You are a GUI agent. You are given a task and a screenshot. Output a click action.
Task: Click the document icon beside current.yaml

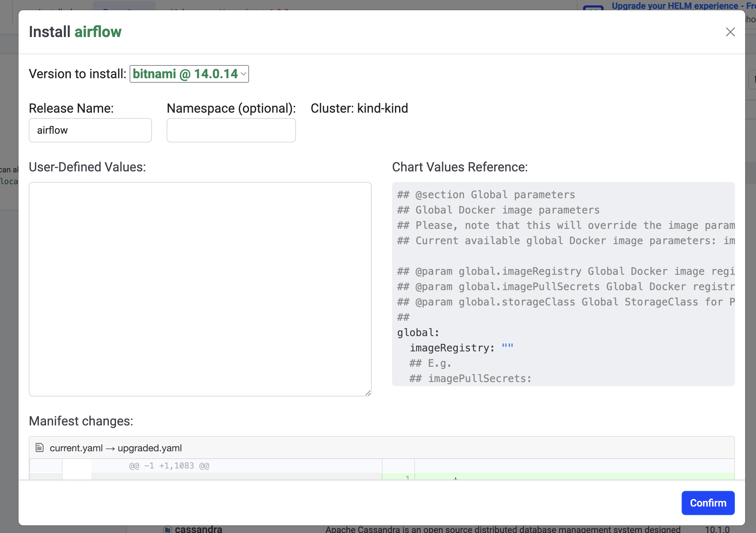point(40,447)
